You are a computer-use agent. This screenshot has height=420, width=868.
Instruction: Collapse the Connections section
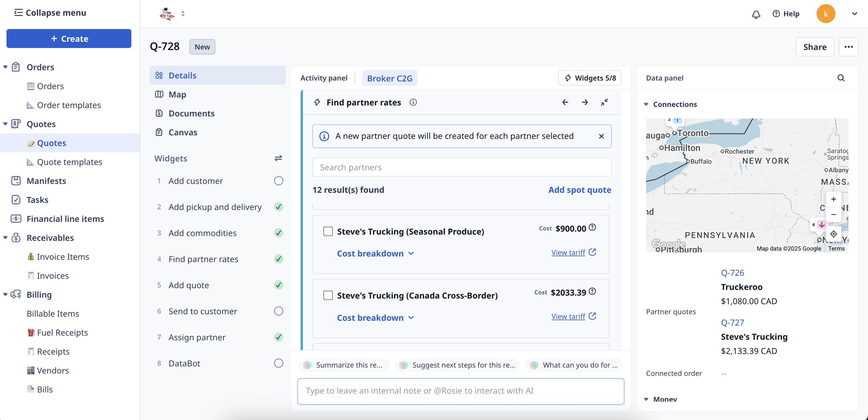pos(646,104)
